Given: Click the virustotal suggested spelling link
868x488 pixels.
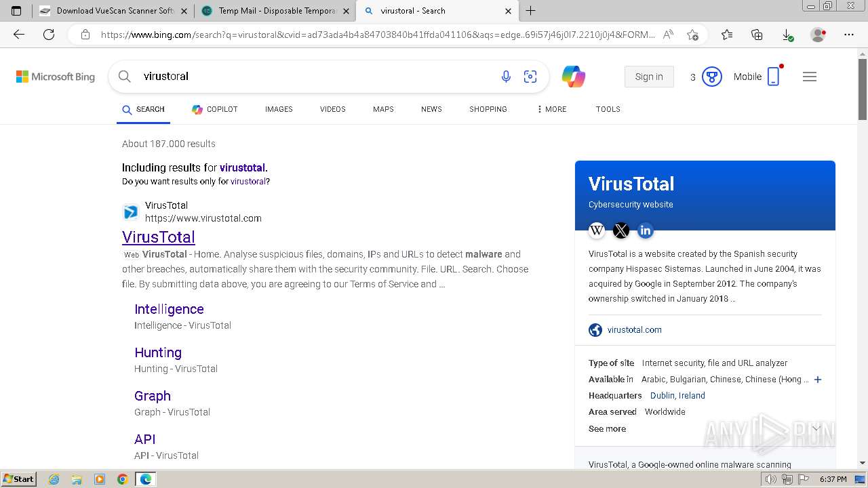Looking at the screenshot, I should (242, 167).
